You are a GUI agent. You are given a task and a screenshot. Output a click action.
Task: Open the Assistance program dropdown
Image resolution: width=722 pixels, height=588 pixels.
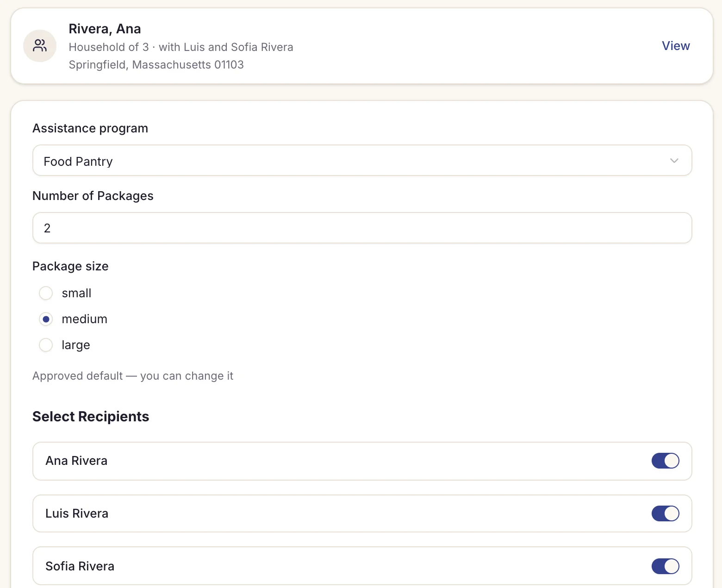click(x=362, y=161)
